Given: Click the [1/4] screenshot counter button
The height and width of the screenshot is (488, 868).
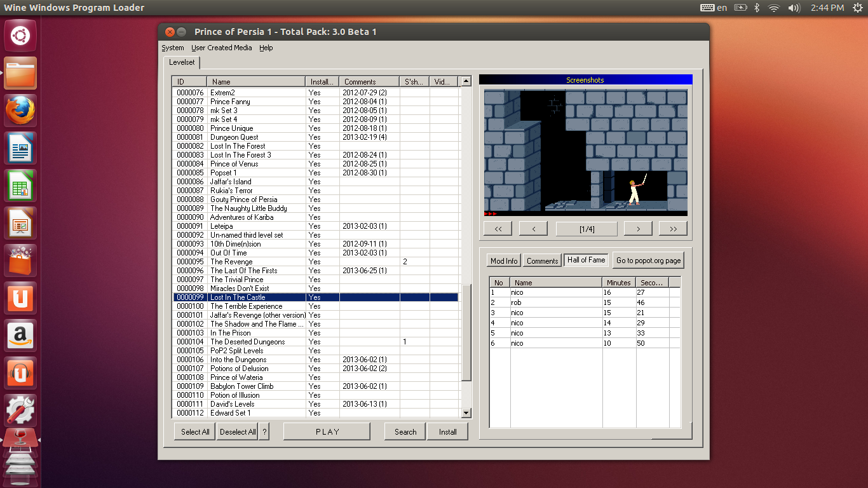Looking at the screenshot, I should click(587, 229).
